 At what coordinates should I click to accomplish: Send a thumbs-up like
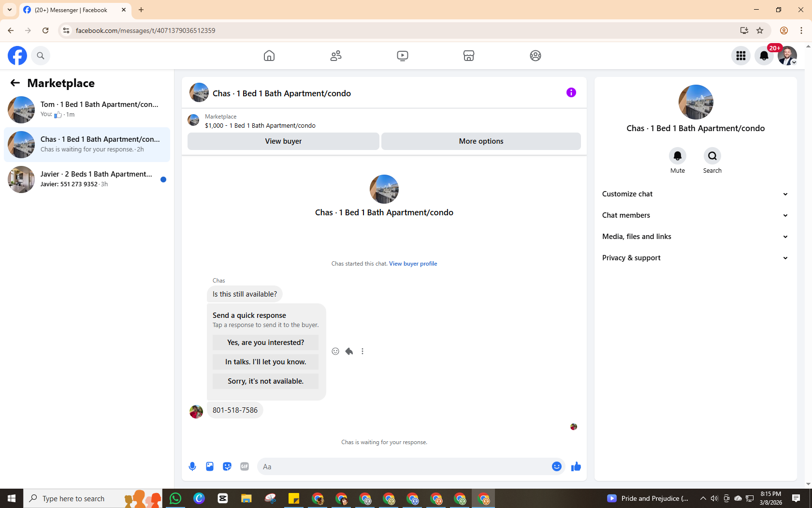[576, 466]
